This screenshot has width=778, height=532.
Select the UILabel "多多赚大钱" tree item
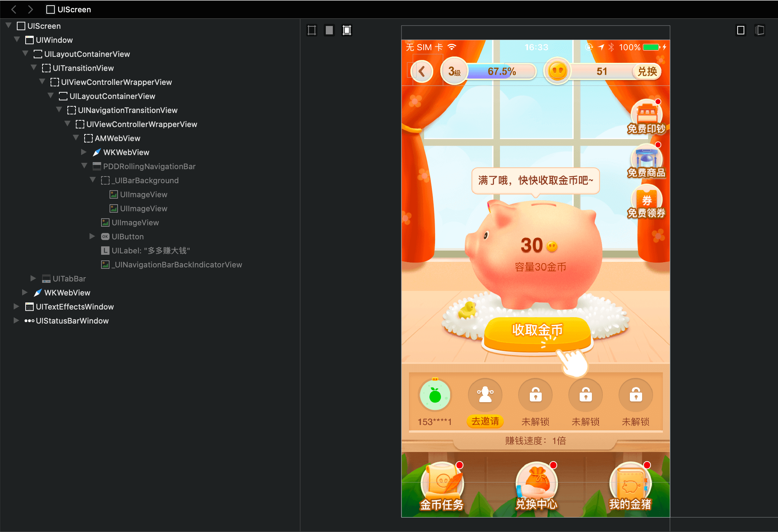[150, 251]
